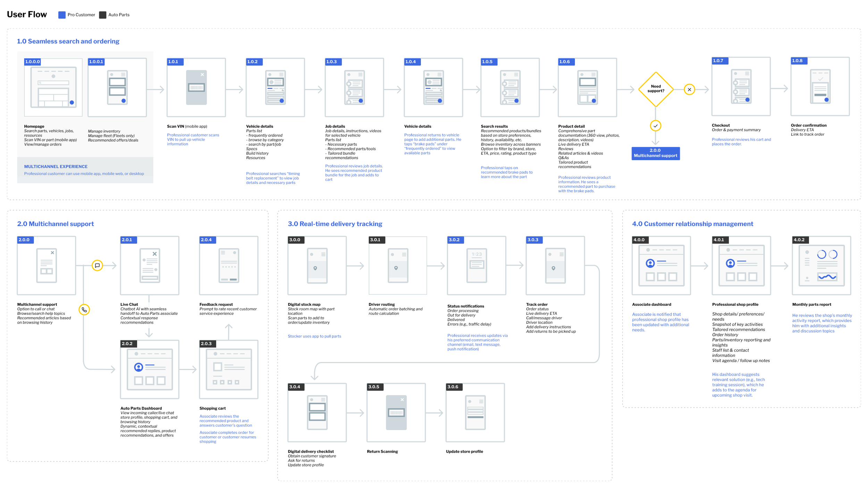Screen dimensions: 868x488
Task: Open the 4.0.0 Associate dashboard wireframe
Action: [661, 266]
